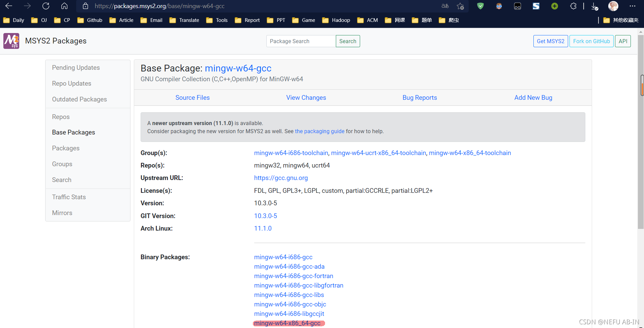Open Mirrors in sidebar
The image size is (644, 328).
click(x=62, y=213)
